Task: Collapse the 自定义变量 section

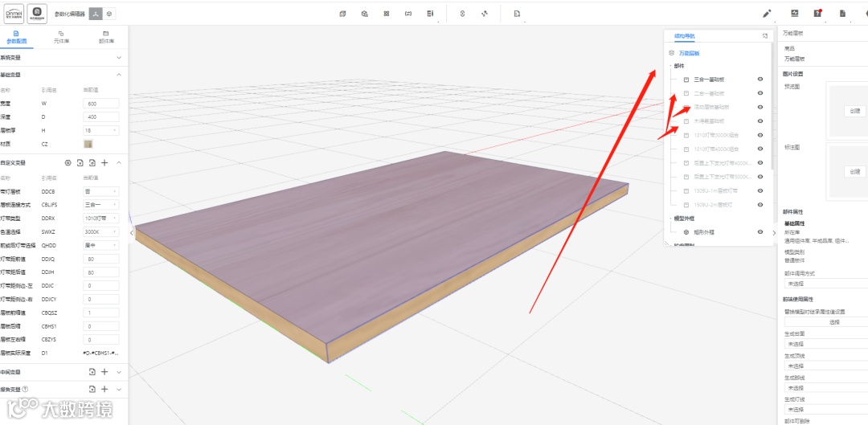Action: 118,163
